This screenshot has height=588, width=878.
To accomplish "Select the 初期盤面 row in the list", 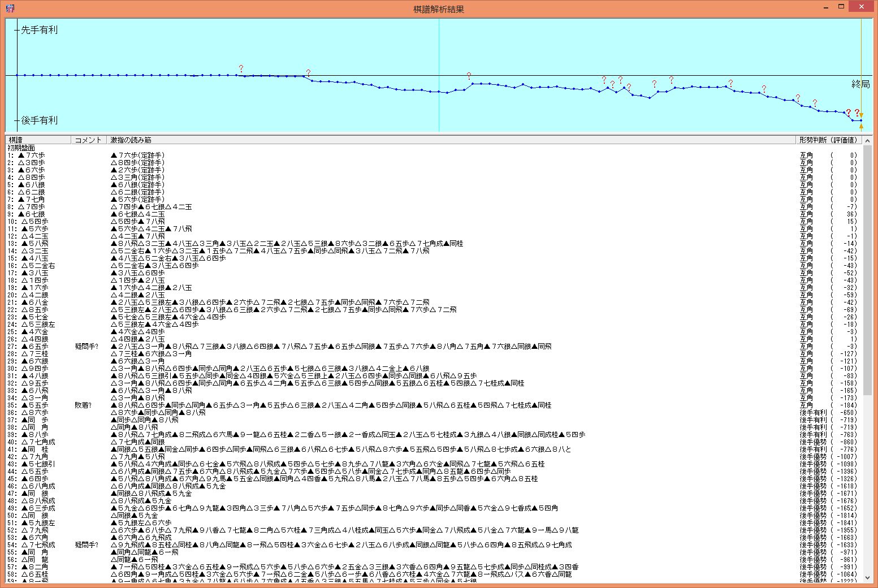I will (21, 148).
